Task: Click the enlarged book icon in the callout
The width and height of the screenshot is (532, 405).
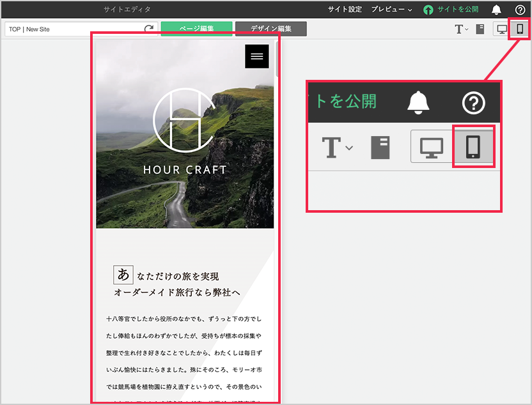Action: point(380,147)
